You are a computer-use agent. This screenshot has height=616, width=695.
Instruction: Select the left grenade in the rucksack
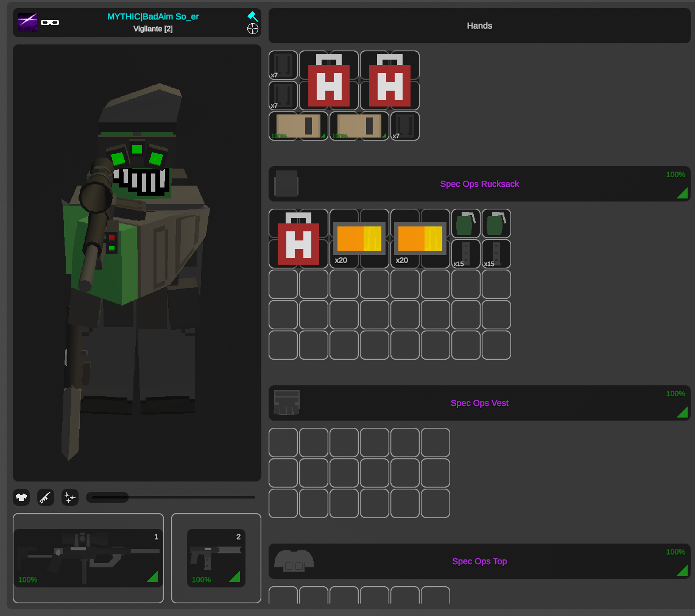(466, 223)
